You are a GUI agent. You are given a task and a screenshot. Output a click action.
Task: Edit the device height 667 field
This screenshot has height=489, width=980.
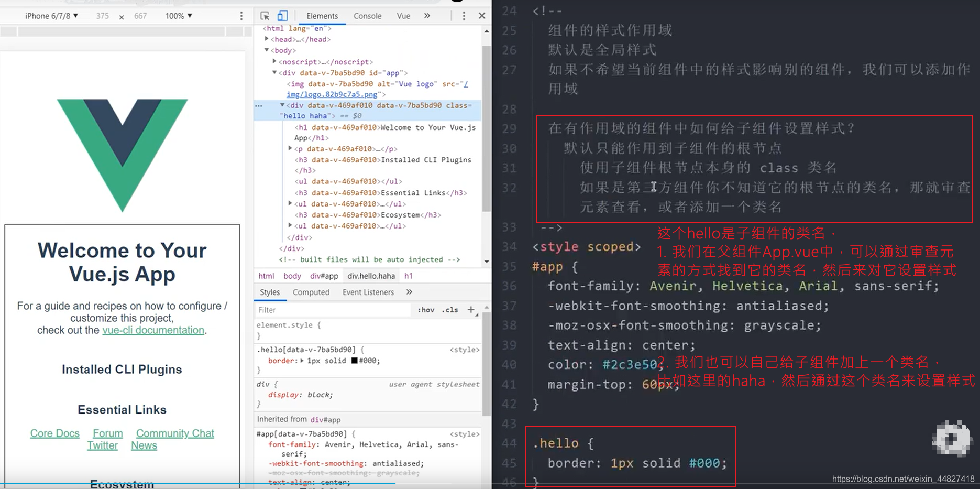pos(140,16)
